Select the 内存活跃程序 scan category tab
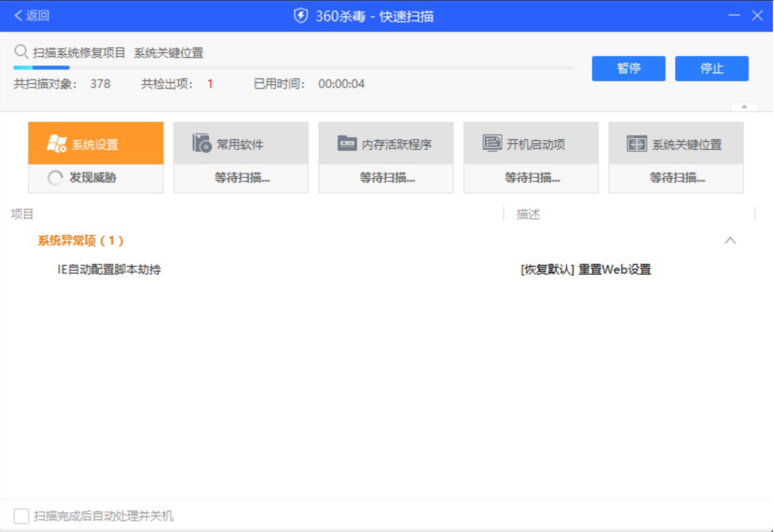 pos(386,143)
